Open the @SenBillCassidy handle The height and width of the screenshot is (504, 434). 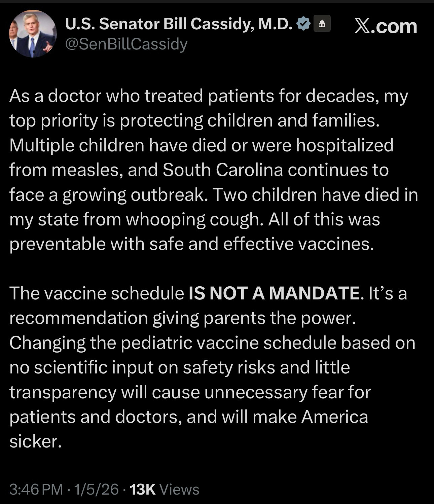pos(126,44)
